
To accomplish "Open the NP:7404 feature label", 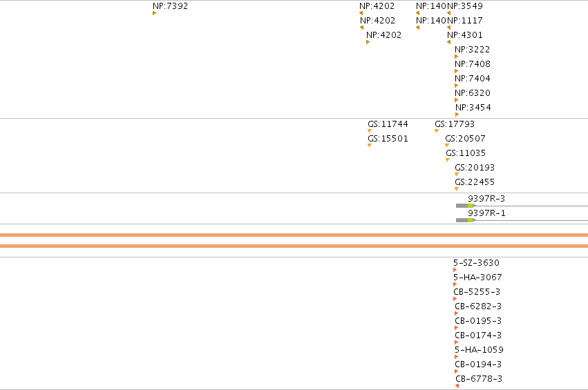I will 473,79.
